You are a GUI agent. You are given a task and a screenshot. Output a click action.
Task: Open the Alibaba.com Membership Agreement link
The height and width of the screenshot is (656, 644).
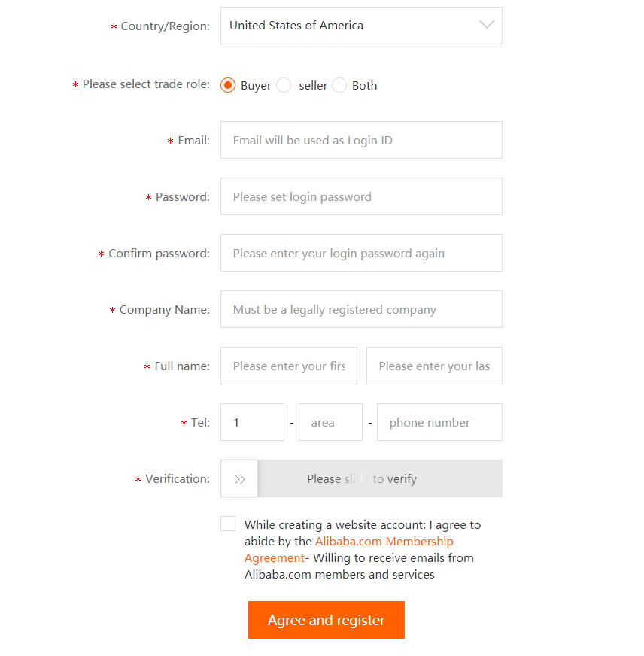click(384, 541)
